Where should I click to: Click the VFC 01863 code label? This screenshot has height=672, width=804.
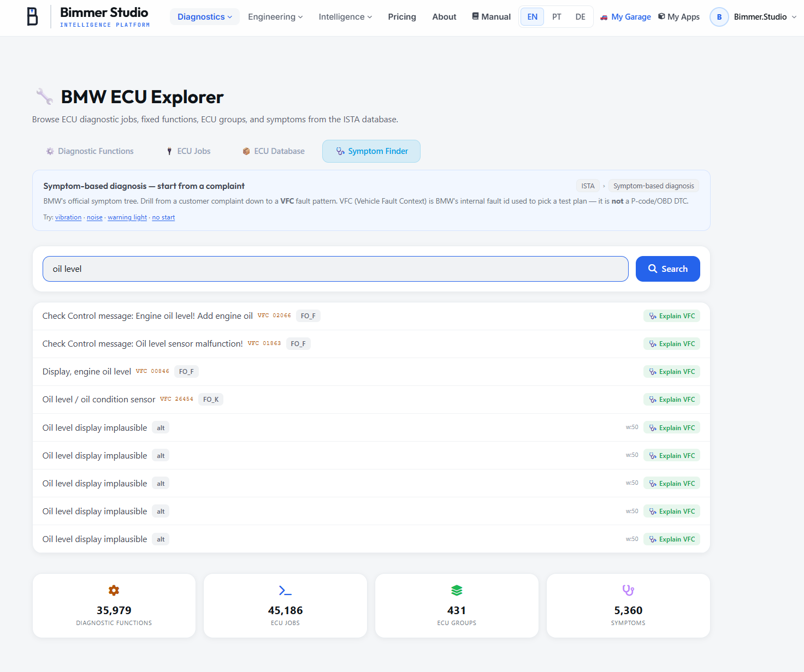coord(264,343)
